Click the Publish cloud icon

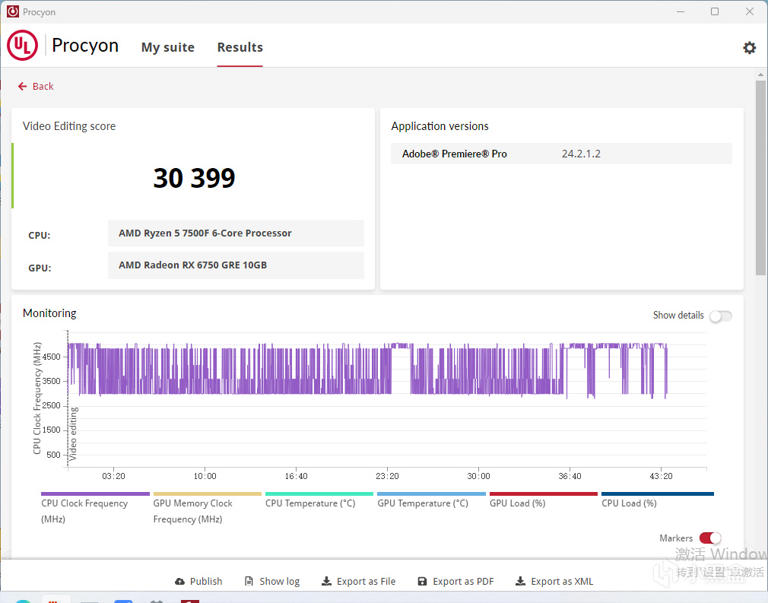pos(180,581)
